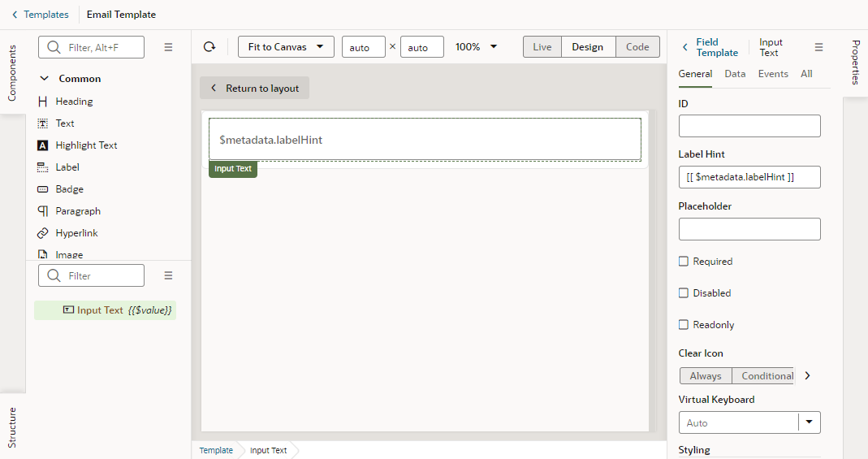This screenshot has height=459, width=868.
Task: Open the All properties tab
Action: pyautogui.click(x=806, y=74)
